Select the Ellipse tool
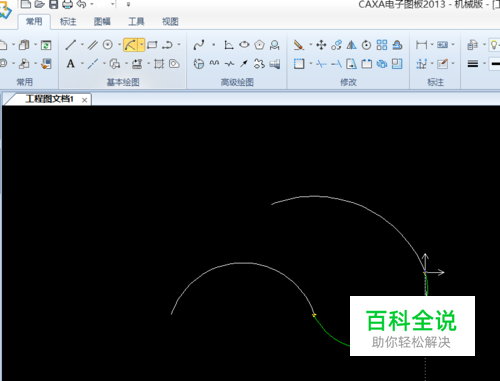The width and height of the screenshot is (500, 381). point(244,44)
